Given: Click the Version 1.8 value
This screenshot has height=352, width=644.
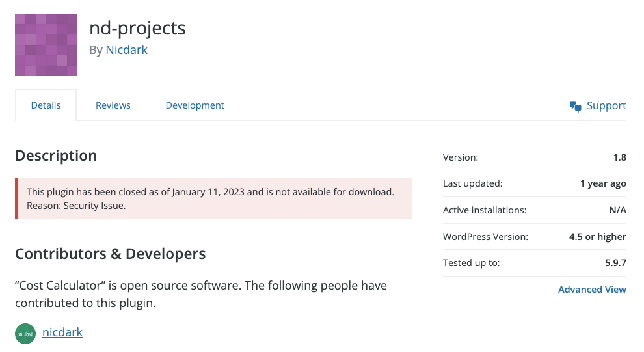Looking at the screenshot, I should pos(619,157).
